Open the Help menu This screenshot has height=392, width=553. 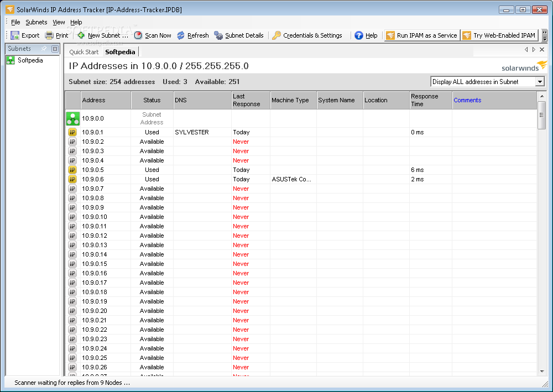click(x=76, y=22)
